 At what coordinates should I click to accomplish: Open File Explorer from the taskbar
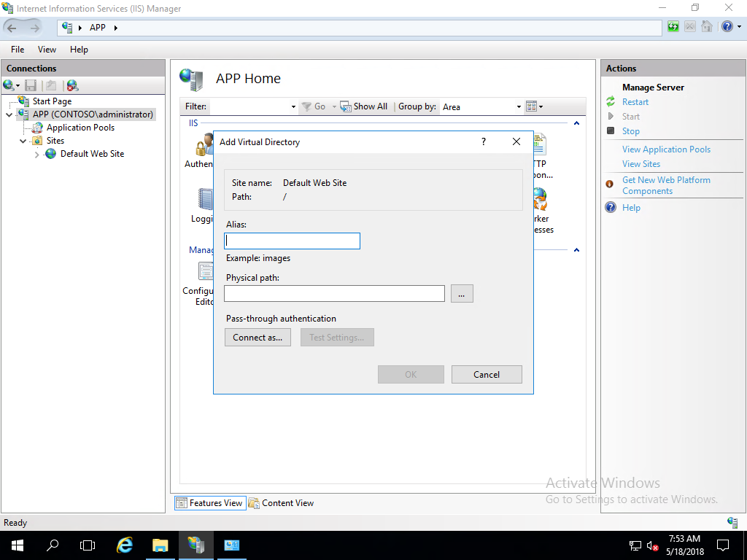160,545
